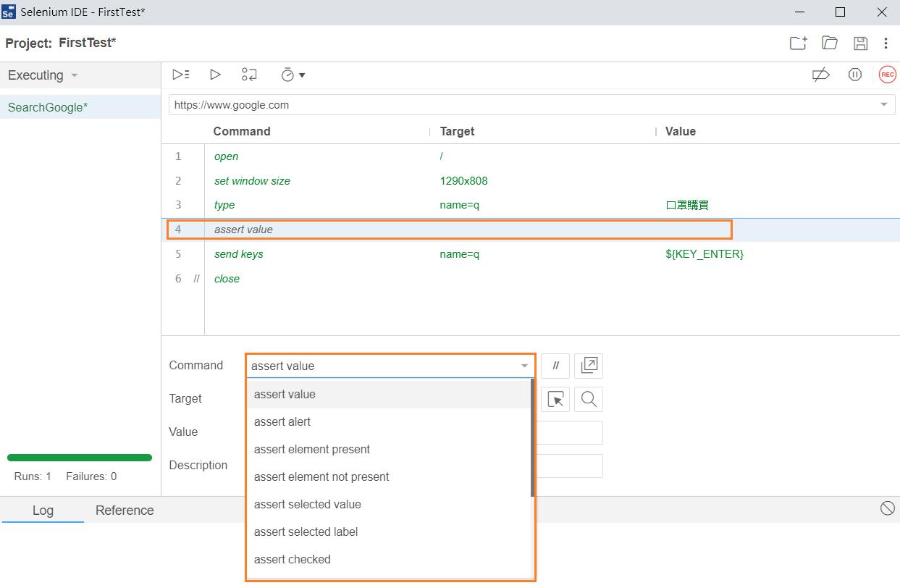Click the Runs: 1 counter

click(x=33, y=476)
